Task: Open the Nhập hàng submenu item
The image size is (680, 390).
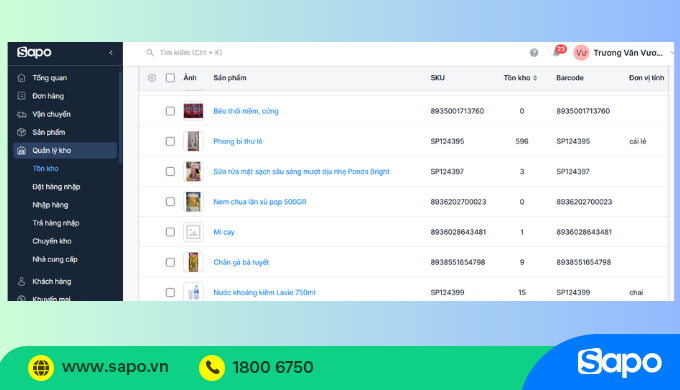Action: pos(50,205)
